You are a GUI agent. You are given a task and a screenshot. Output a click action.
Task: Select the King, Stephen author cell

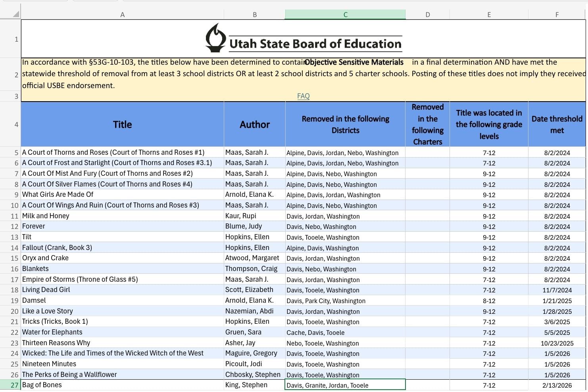coord(254,385)
